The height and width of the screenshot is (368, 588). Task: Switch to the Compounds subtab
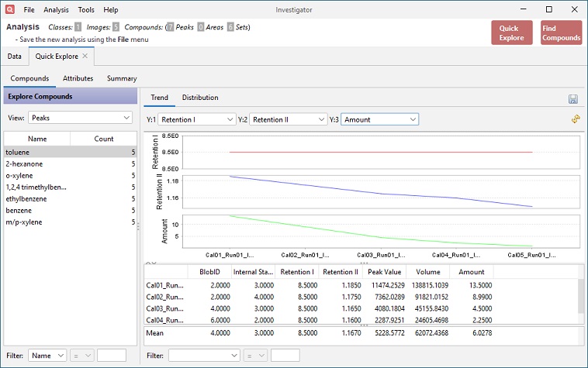(x=29, y=78)
